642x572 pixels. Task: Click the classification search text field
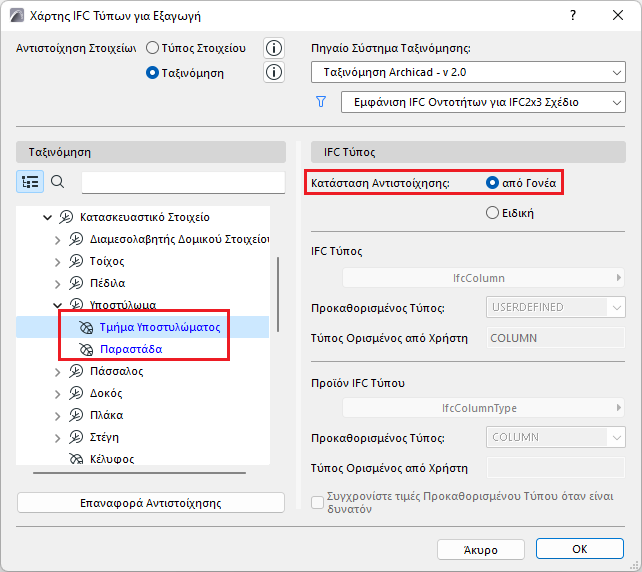(183, 182)
